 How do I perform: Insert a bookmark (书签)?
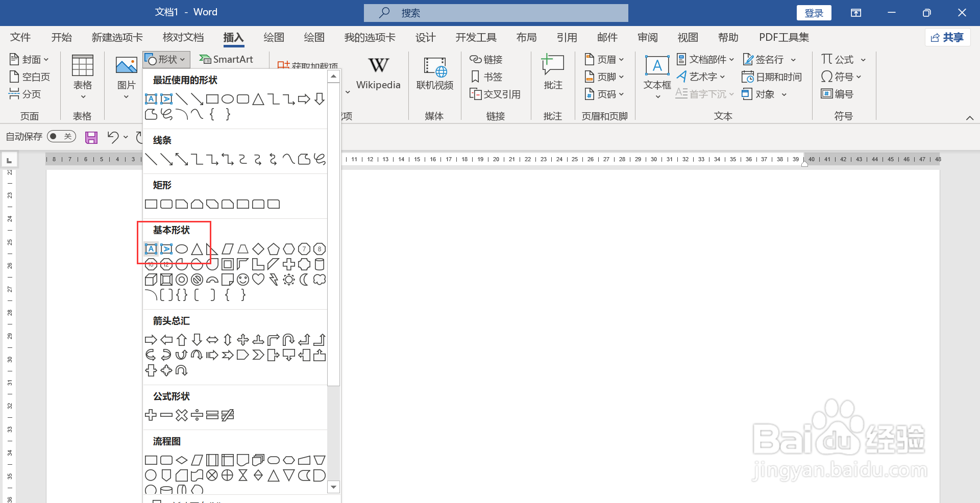point(486,77)
